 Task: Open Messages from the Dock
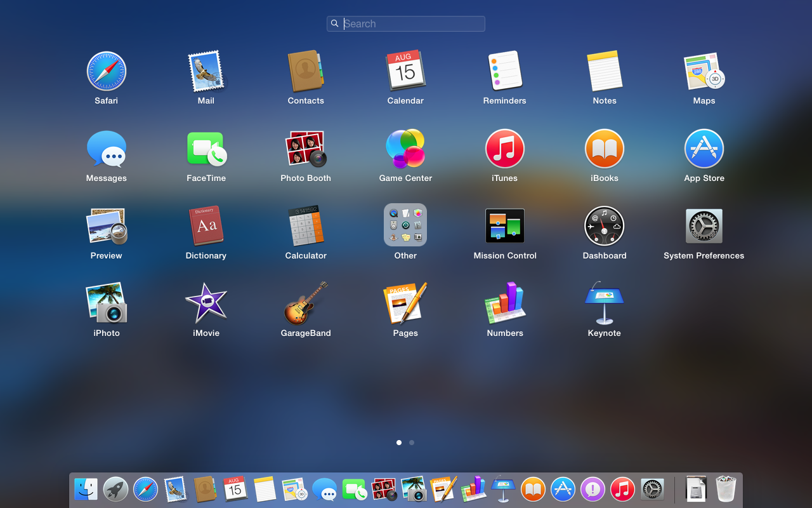pos(324,490)
